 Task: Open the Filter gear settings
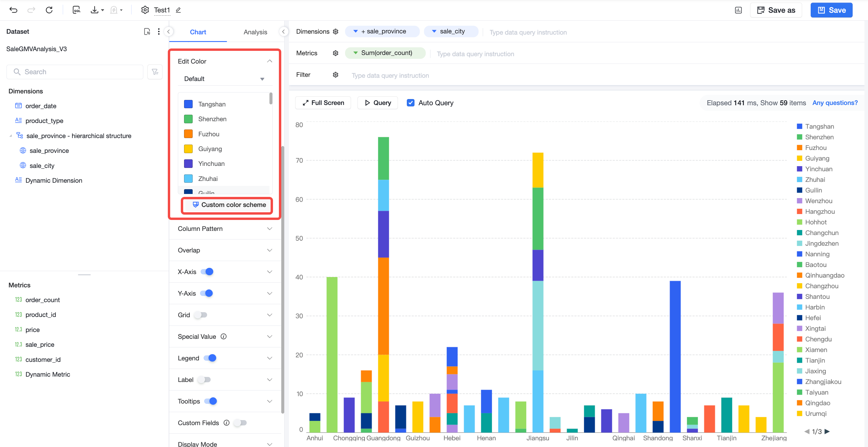pos(336,74)
